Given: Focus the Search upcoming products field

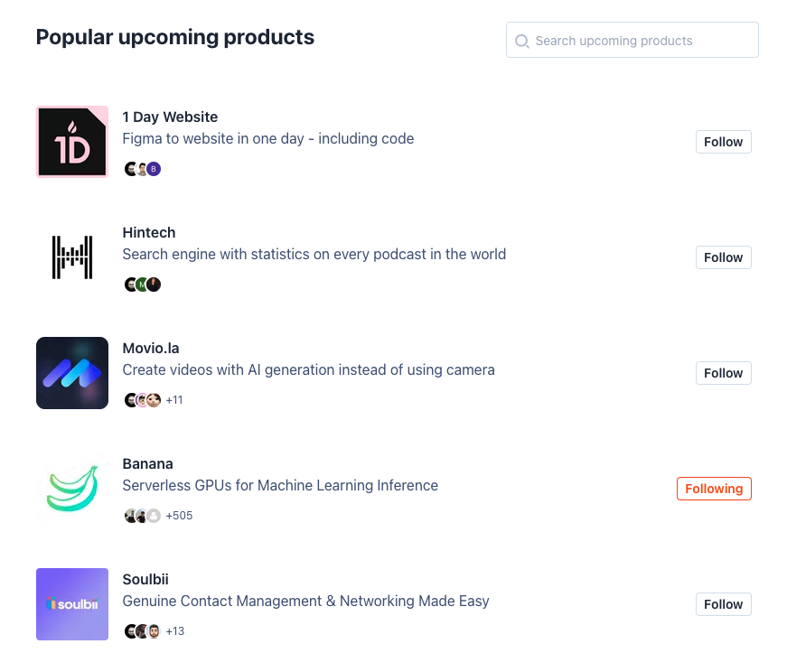Looking at the screenshot, I should 642,41.
